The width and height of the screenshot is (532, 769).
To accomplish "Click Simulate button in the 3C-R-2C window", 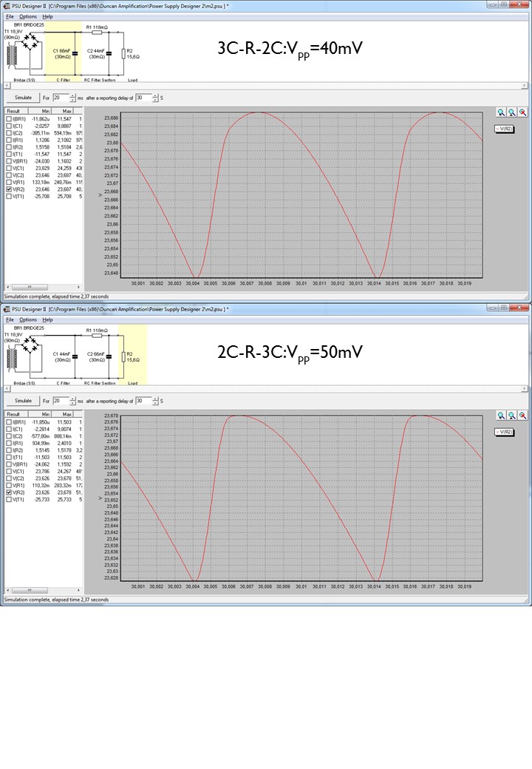I will 23,98.
